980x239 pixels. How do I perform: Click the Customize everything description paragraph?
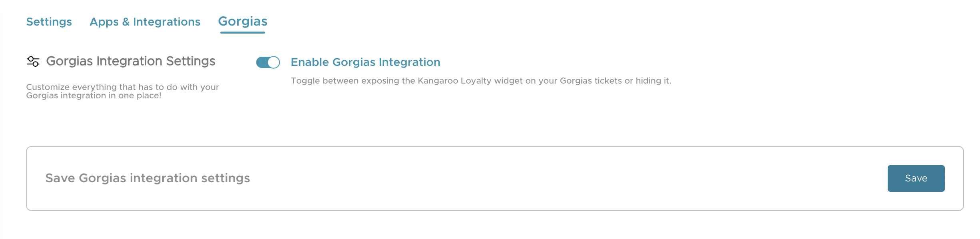(x=123, y=91)
